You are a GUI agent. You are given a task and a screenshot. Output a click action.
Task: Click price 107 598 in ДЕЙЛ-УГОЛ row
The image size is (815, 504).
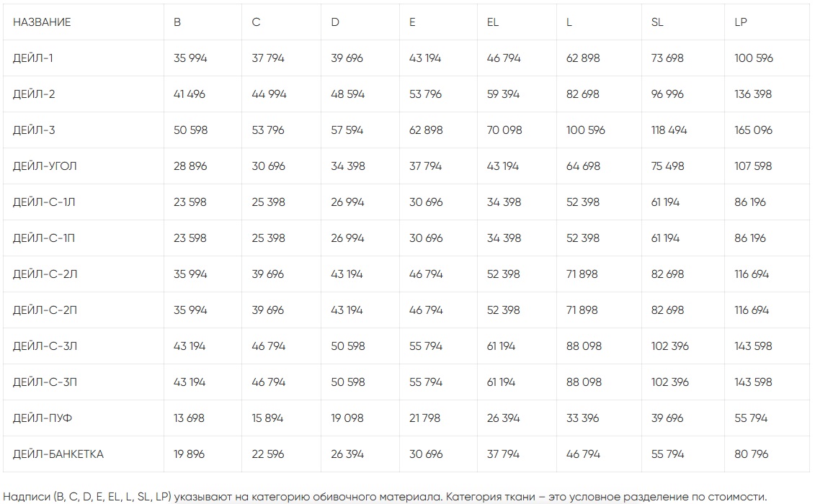753,166
